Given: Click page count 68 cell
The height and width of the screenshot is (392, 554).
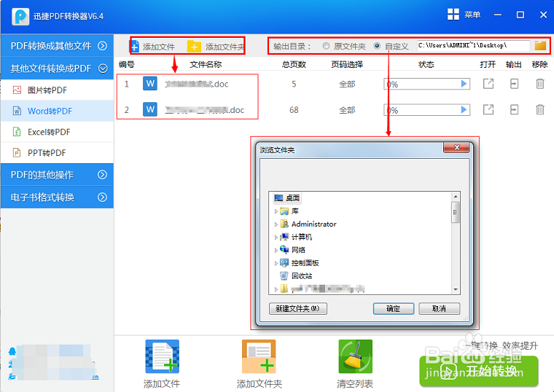Looking at the screenshot, I should tap(294, 110).
